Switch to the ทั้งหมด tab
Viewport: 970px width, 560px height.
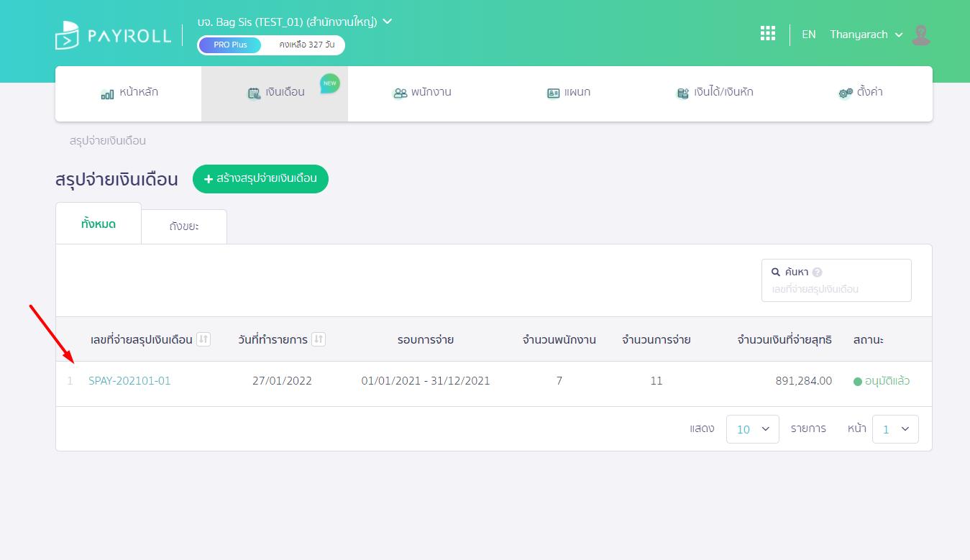99,224
